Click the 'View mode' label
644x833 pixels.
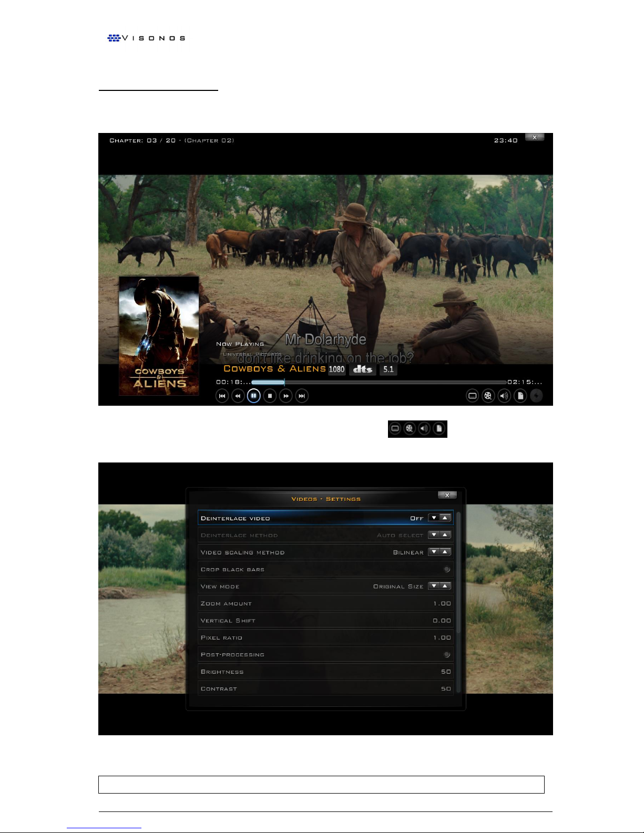click(220, 587)
